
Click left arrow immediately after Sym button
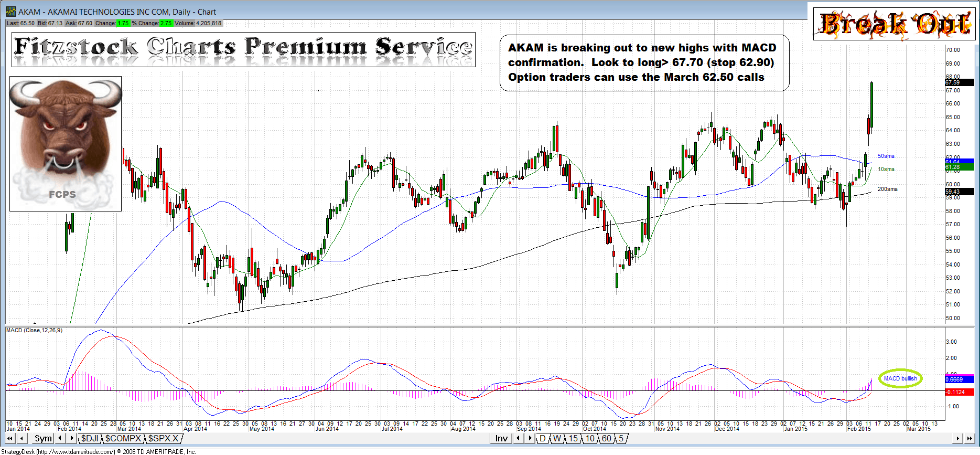point(60,438)
